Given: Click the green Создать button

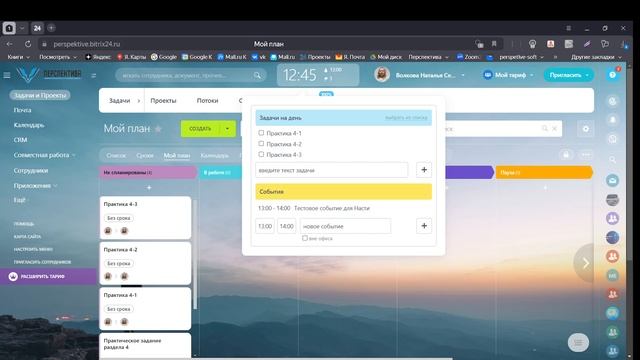Looking at the screenshot, I should point(200,129).
